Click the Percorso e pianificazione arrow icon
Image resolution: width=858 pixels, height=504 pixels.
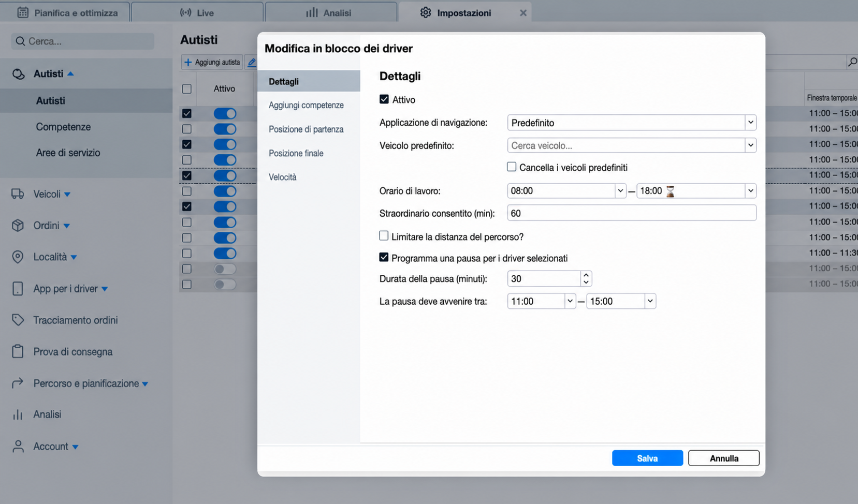point(18,383)
